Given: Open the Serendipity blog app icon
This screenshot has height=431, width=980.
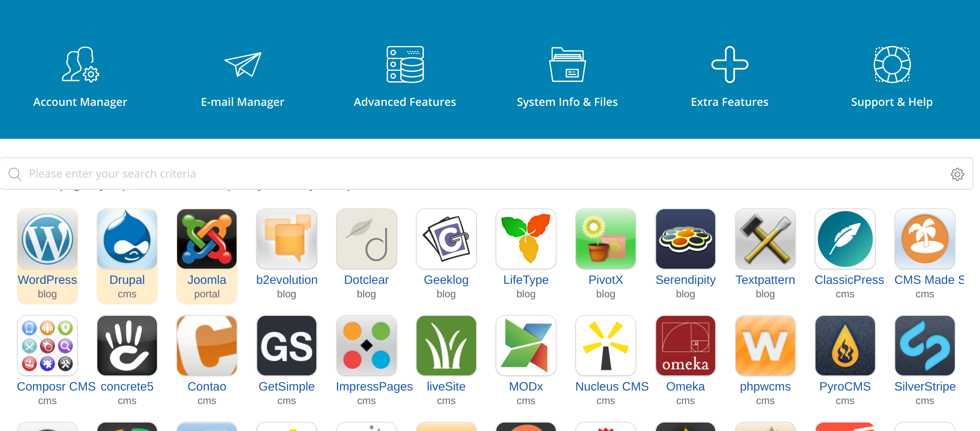Looking at the screenshot, I should [685, 239].
